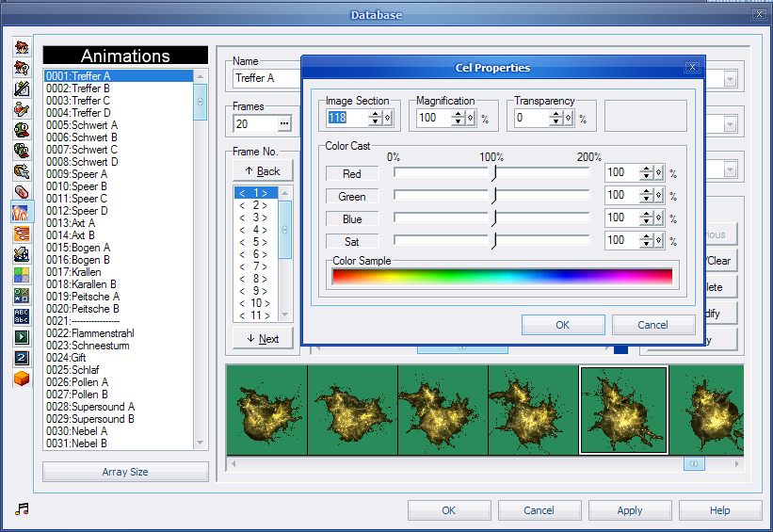This screenshot has width=773, height=532.
Task: Click OK in the Cel Properties dialog
Action: tap(562, 325)
